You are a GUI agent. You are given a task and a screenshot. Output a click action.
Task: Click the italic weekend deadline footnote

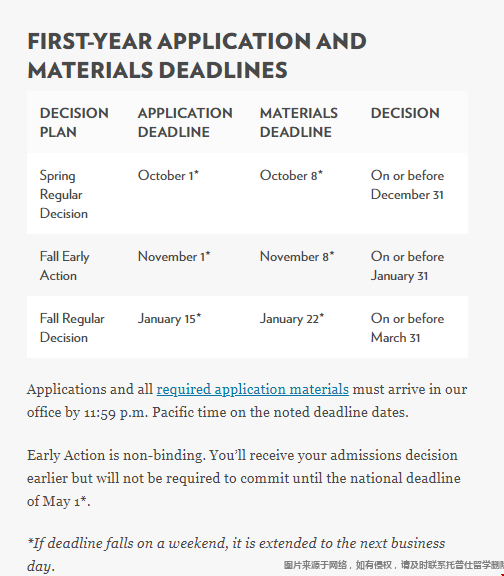click(236, 554)
